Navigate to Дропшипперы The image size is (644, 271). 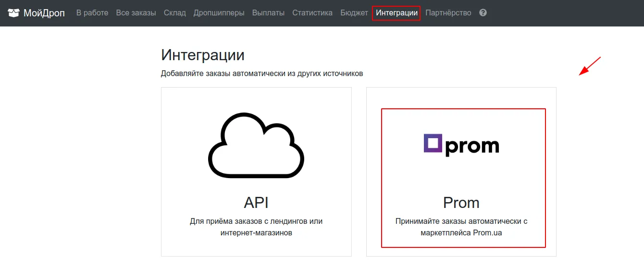tap(219, 13)
